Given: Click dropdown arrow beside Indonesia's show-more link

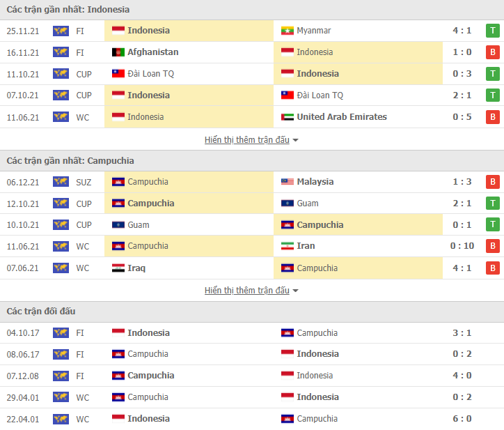Looking at the screenshot, I should 296,140.
